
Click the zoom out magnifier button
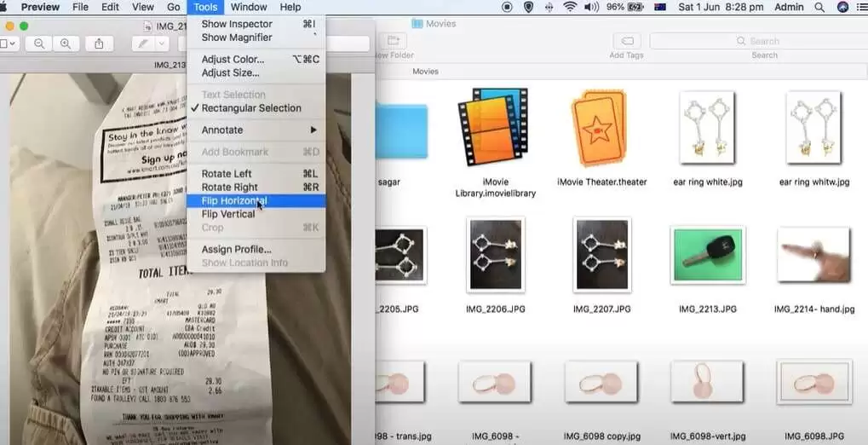[x=39, y=43]
